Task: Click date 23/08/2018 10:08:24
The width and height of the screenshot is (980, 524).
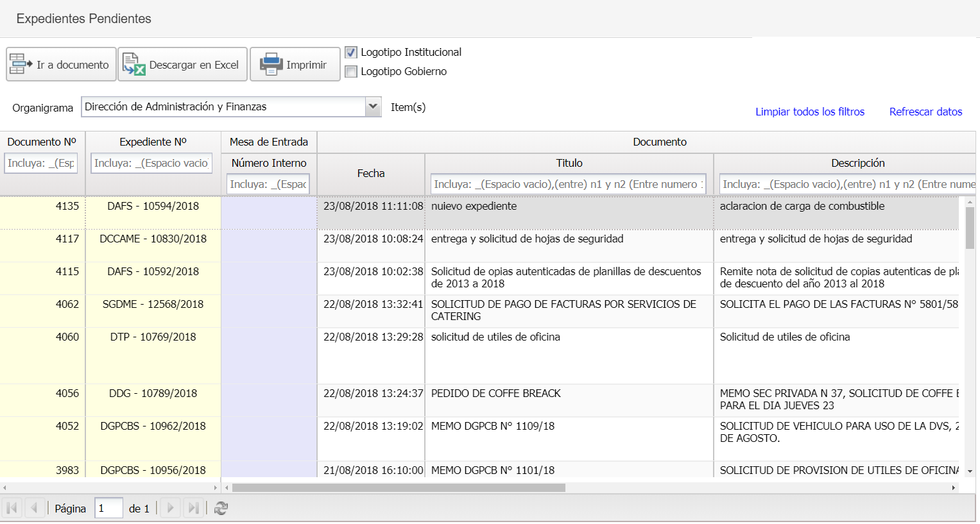Action: coord(373,239)
